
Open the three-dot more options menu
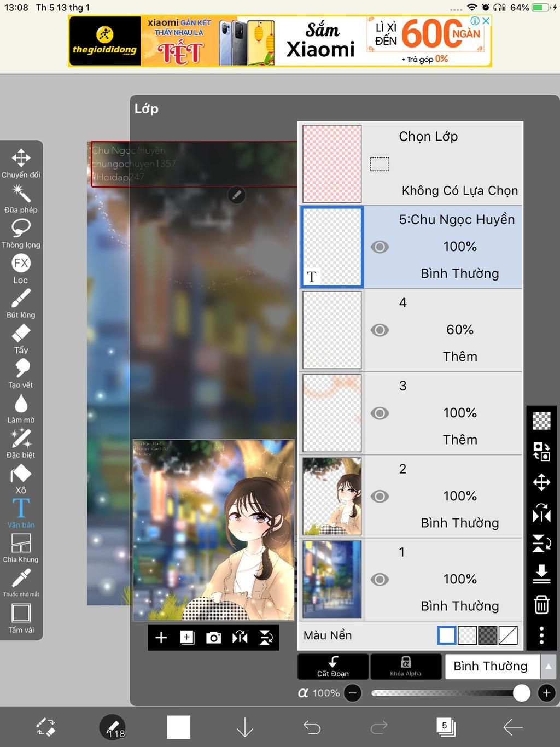pyautogui.click(x=541, y=635)
